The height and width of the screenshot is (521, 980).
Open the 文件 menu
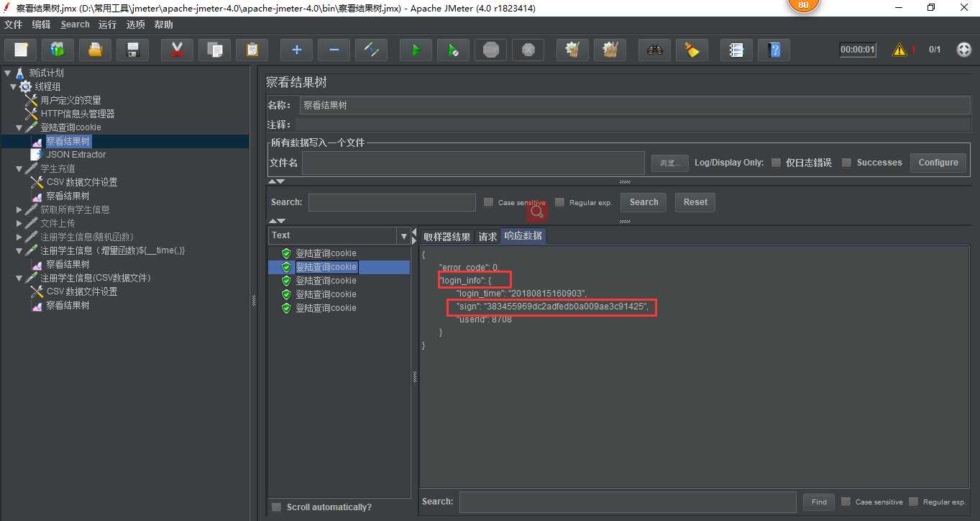(x=14, y=24)
